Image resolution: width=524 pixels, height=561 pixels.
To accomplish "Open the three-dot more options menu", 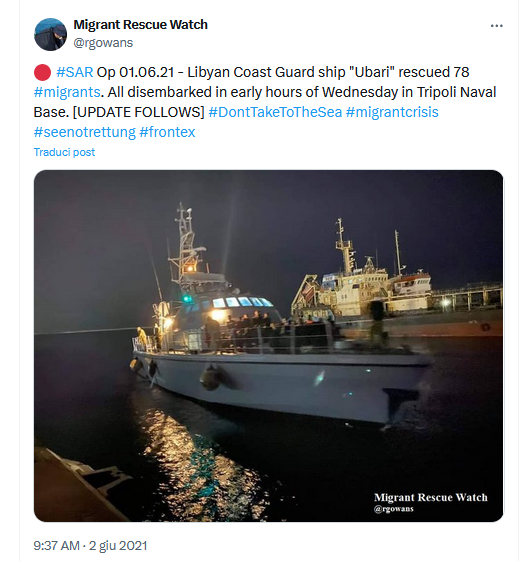I will [496, 26].
